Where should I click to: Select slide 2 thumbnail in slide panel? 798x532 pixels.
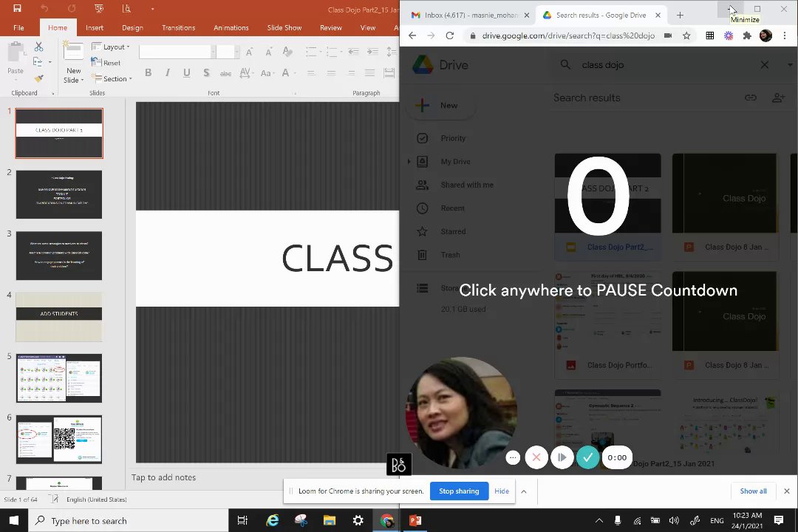[x=59, y=194]
